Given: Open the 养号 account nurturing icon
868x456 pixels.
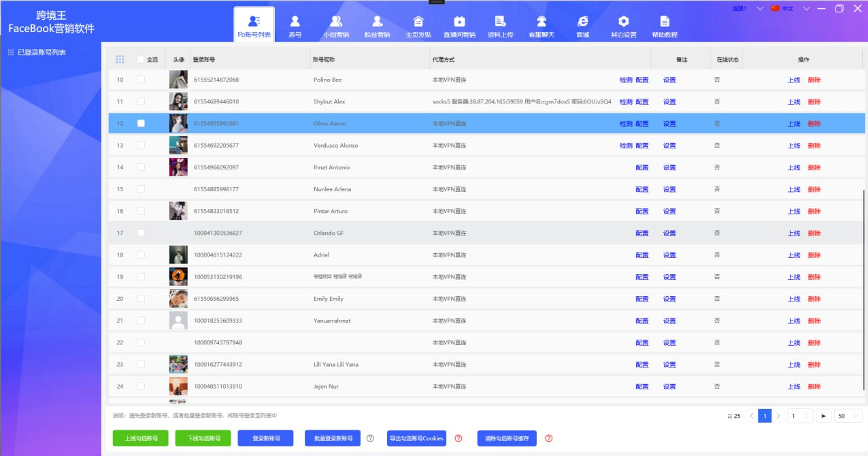Looking at the screenshot, I should tap(295, 22).
